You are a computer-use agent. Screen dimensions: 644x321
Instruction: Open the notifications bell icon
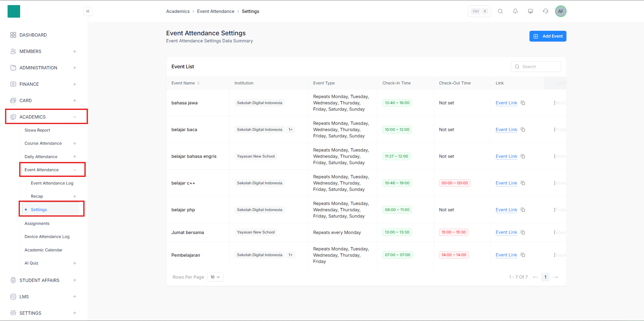515,11
